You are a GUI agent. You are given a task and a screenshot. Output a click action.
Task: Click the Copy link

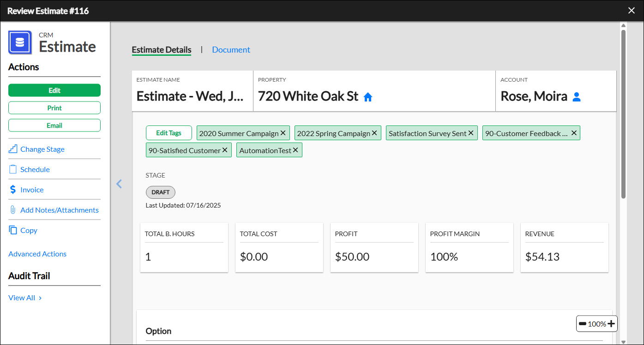click(x=29, y=230)
